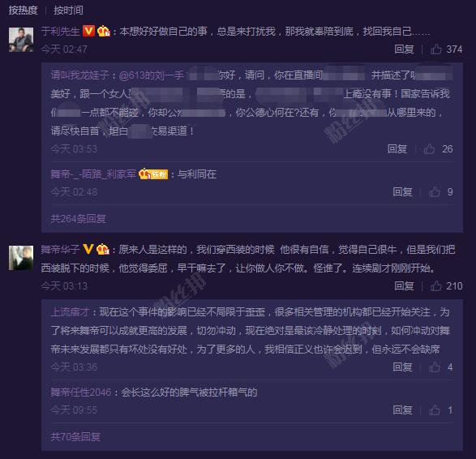This screenshot has width=476, height=459.
Task: Sort comments by 按时间
Action: [68, 10]
